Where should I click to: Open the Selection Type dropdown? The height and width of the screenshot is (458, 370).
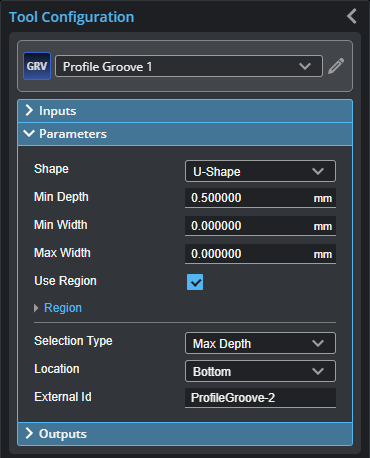(260, 343)
